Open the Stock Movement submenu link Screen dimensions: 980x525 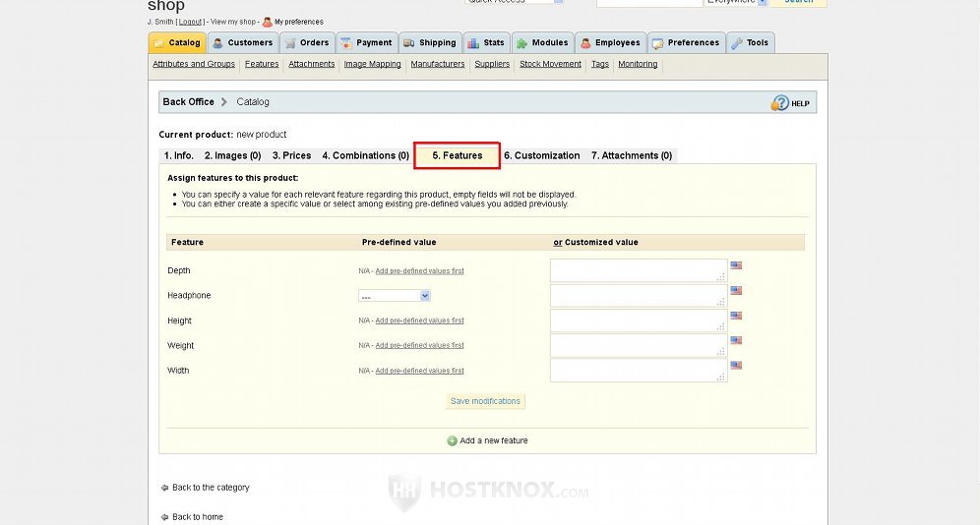[550, 64]
